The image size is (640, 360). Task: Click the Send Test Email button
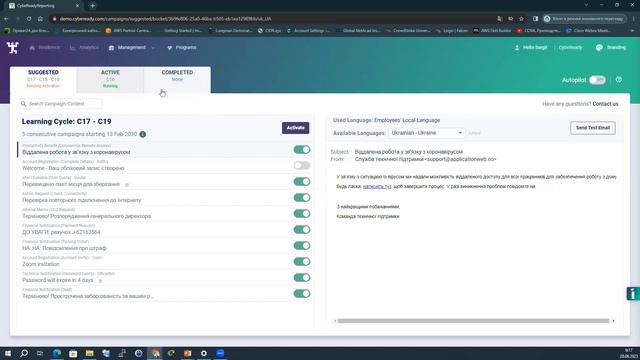593,128
